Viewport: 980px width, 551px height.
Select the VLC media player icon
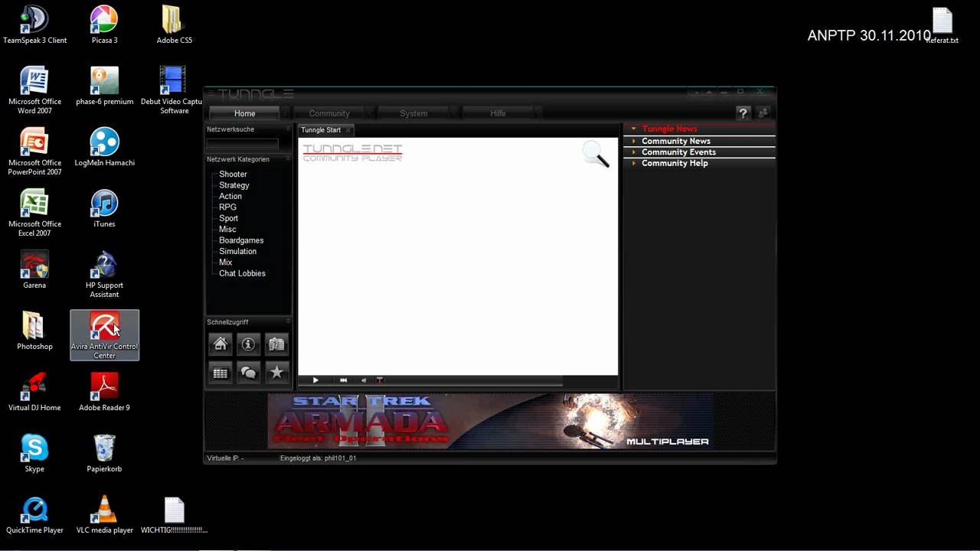click(104, 514)
